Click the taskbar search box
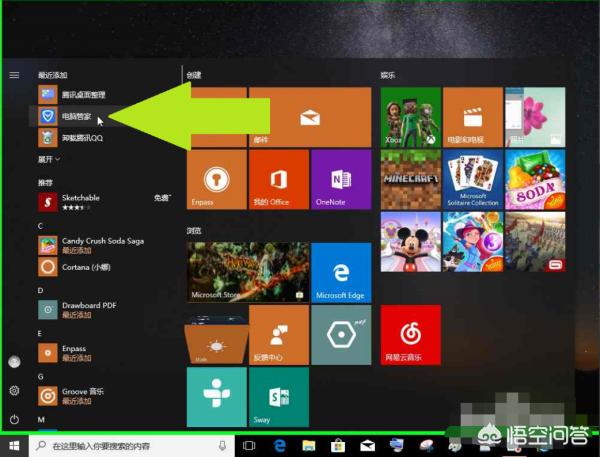 (130, 445)
